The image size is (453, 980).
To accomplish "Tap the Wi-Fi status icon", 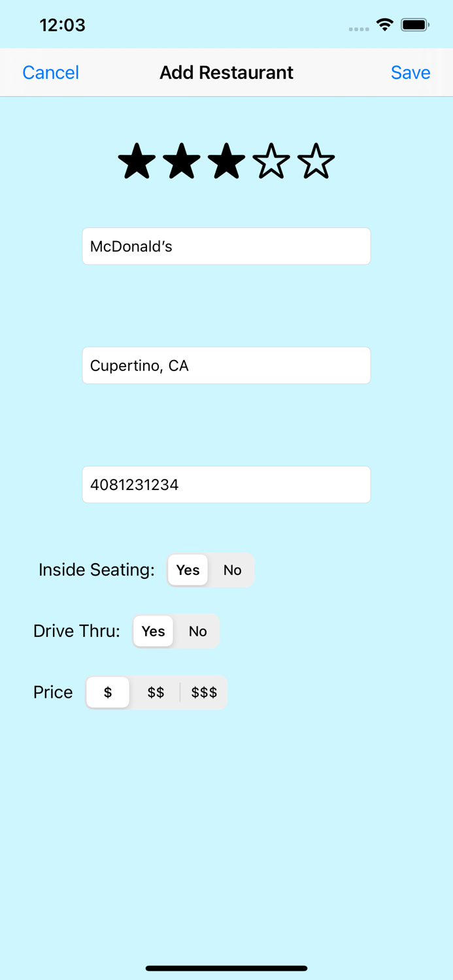I will click(384, 25).
